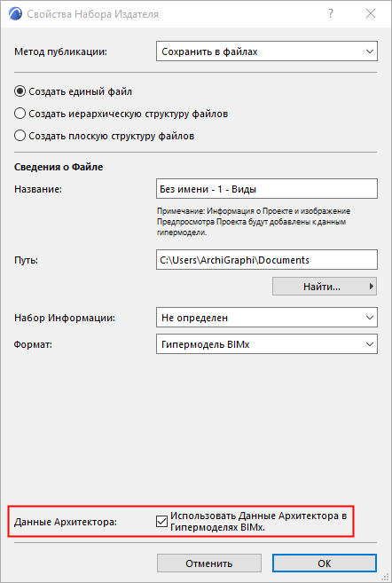Click the resize grip in dialog corner
Viewport: 392px width, 583px height.
coord(385,577)
